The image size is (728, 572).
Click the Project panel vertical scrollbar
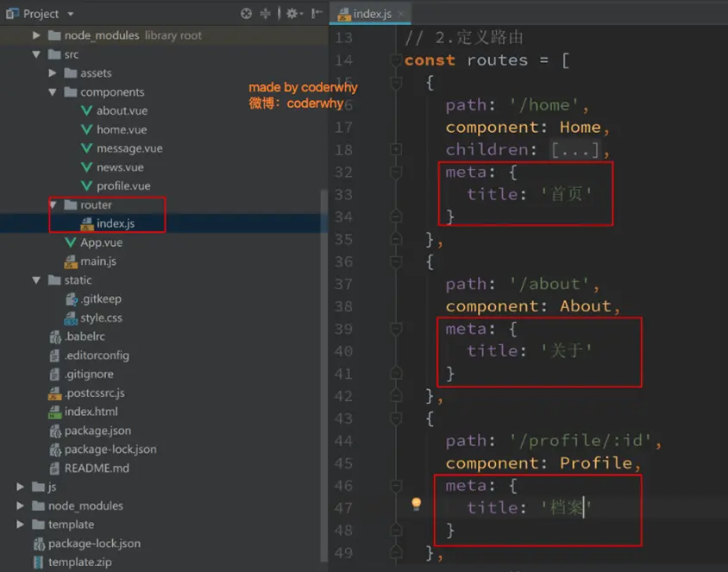[323, 375]
